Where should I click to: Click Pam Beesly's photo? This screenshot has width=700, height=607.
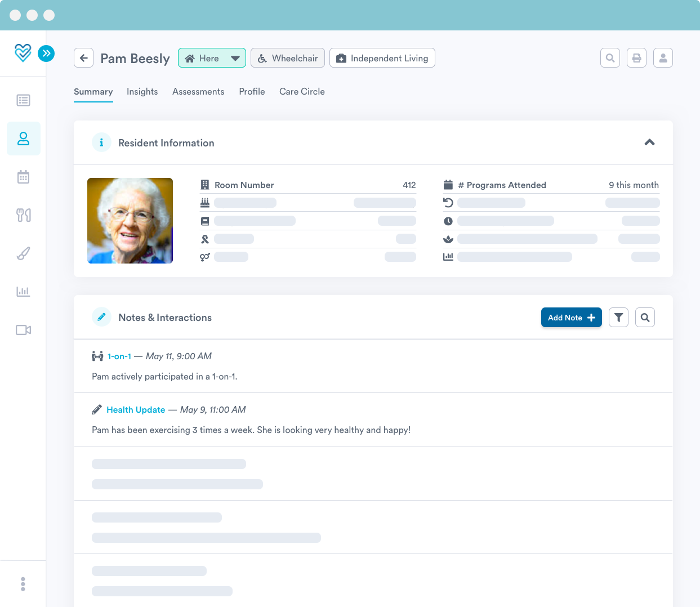[x=130, y=221]
